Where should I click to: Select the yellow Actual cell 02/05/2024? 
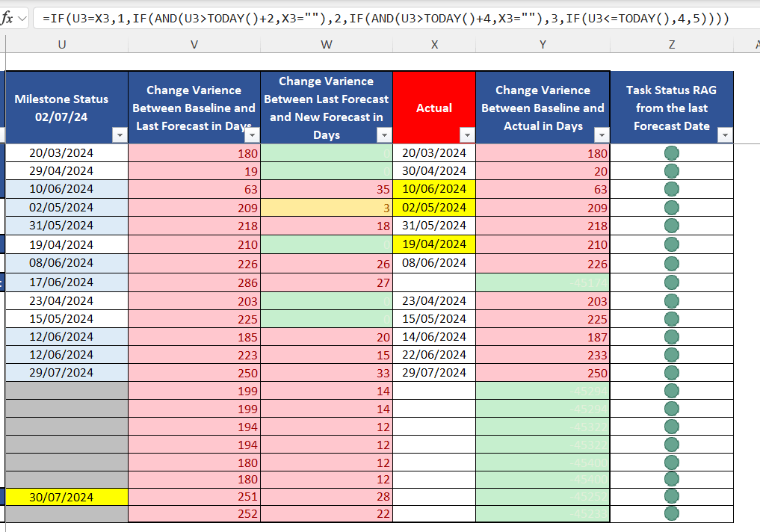[434, 208]
